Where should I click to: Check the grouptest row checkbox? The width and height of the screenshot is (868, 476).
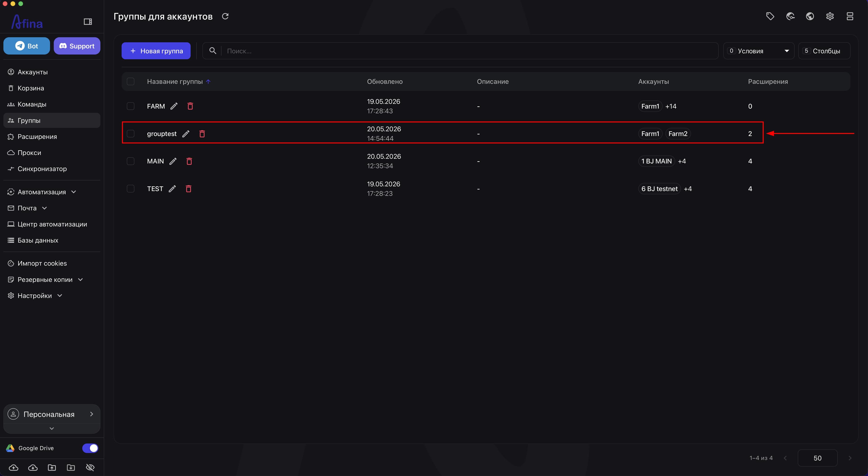click(x=130, y=134)
